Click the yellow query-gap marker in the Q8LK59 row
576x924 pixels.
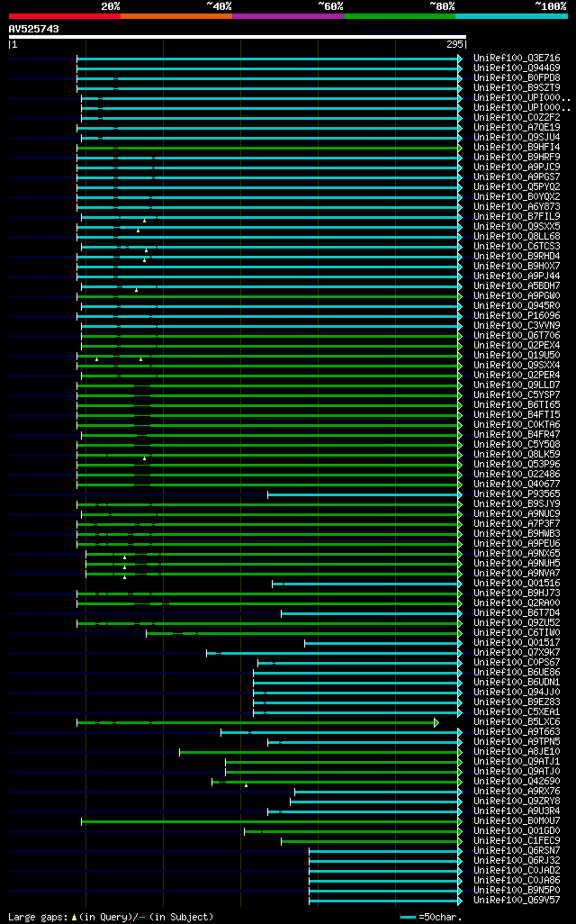tap(144, 457)
